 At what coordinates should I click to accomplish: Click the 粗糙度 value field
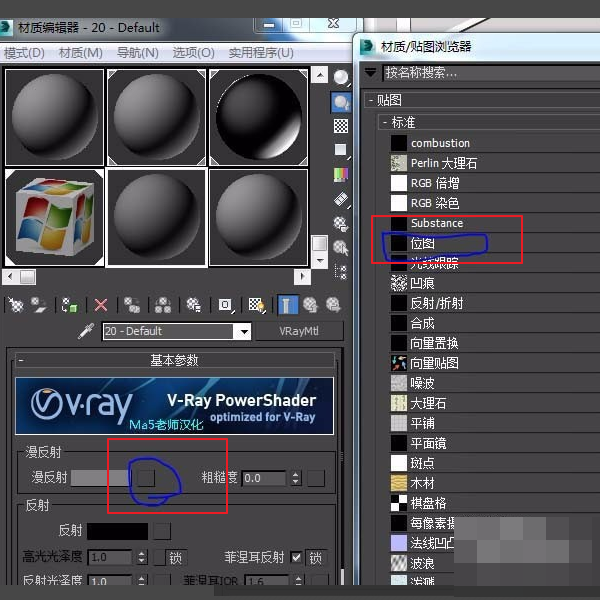tap(264, 478)
